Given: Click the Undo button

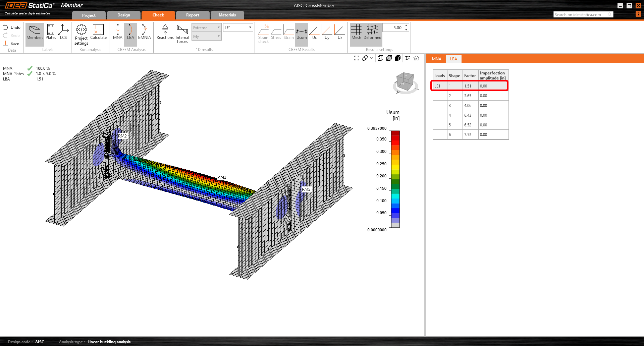Looking at the screenshot, I should (x=12, y=27).
